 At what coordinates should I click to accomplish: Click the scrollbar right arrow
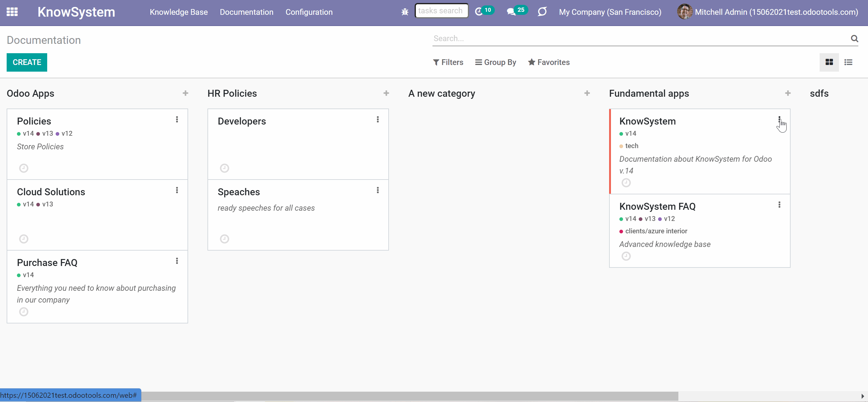point(863,396)
